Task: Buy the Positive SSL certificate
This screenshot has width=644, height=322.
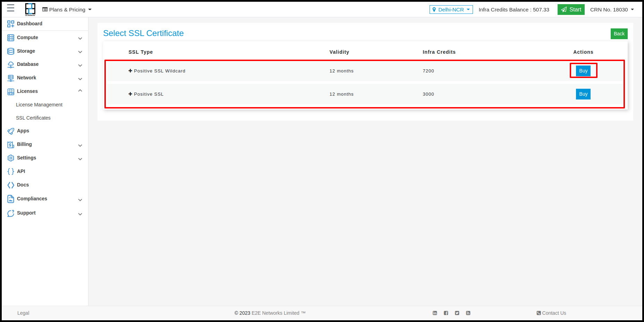Action: [x=583, y=94]
